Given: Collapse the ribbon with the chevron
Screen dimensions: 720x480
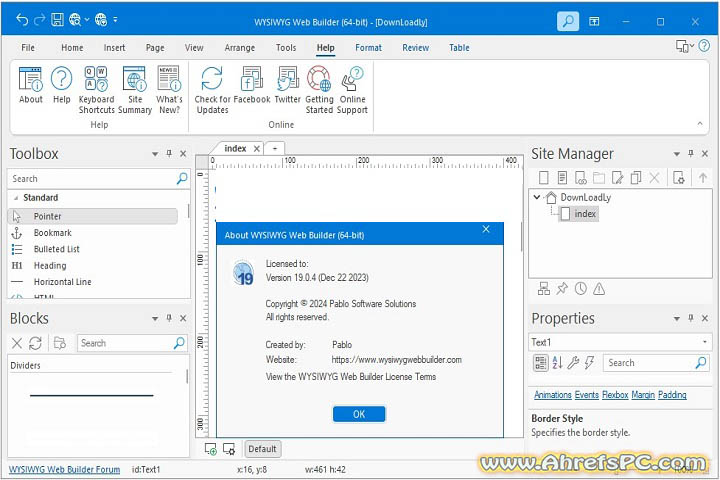Looking at the screenshot, I should point(700,123).
